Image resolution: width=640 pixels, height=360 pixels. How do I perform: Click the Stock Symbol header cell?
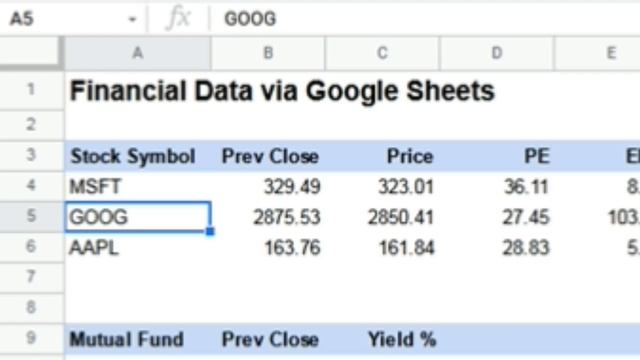138,156
